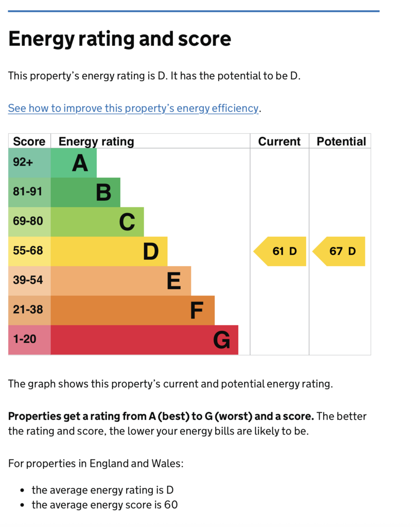The image size is (420, 527).
Task: Click the Current column header
Action: pos(279,142)
